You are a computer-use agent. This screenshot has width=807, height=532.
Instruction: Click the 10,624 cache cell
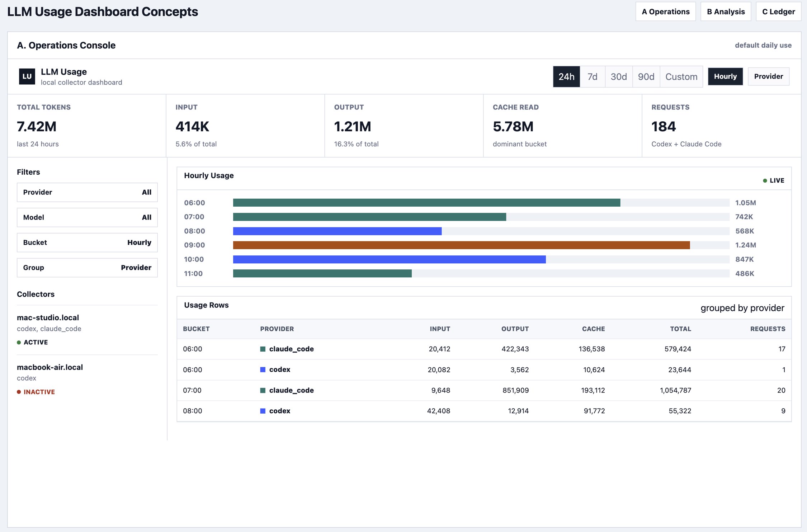click(x=594, y=369)
